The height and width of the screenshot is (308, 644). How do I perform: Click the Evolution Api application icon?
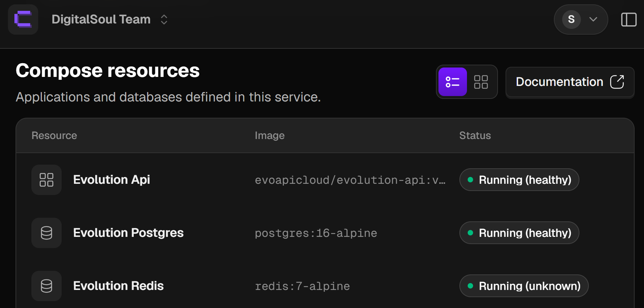47,180
